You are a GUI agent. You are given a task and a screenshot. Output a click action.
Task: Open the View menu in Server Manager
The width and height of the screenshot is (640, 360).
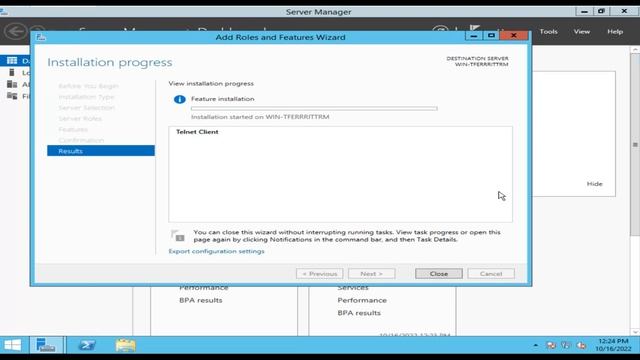581,31
